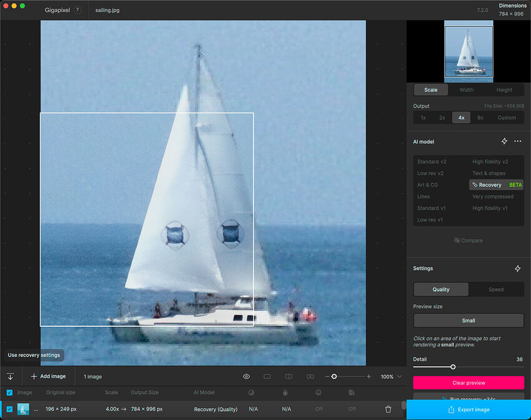Choose Custom output scale option

507,117
